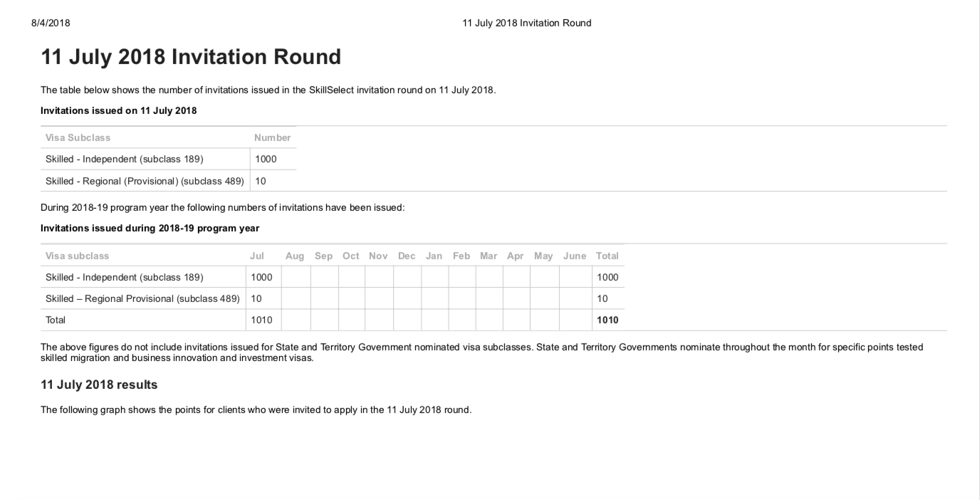Click the main heading '11 July 2018 Invitation Round'
980x500 pixels.
(191, 57)
